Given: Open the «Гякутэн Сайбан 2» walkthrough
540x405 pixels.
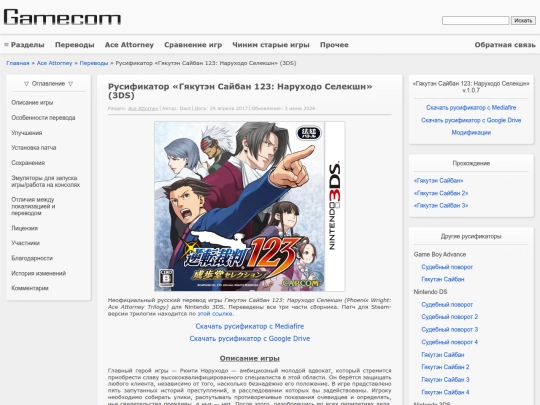Looking at the screenshot, I should [x=441, y=193].
